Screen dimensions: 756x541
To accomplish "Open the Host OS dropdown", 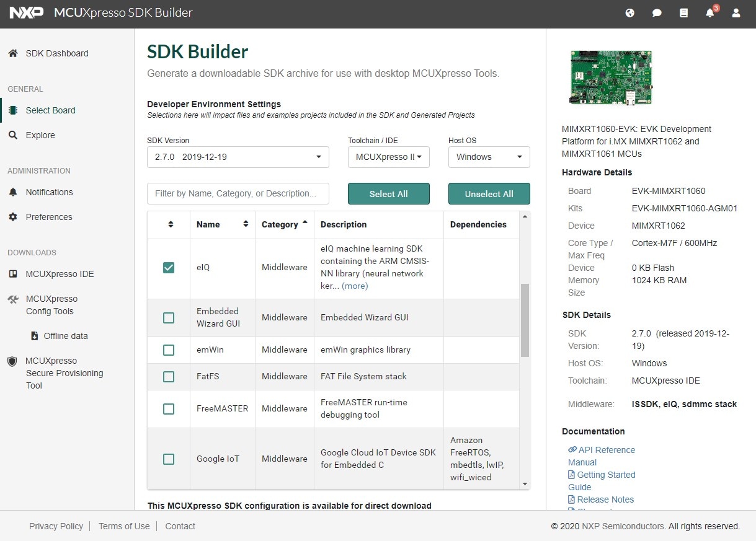I will pos(489,157).
